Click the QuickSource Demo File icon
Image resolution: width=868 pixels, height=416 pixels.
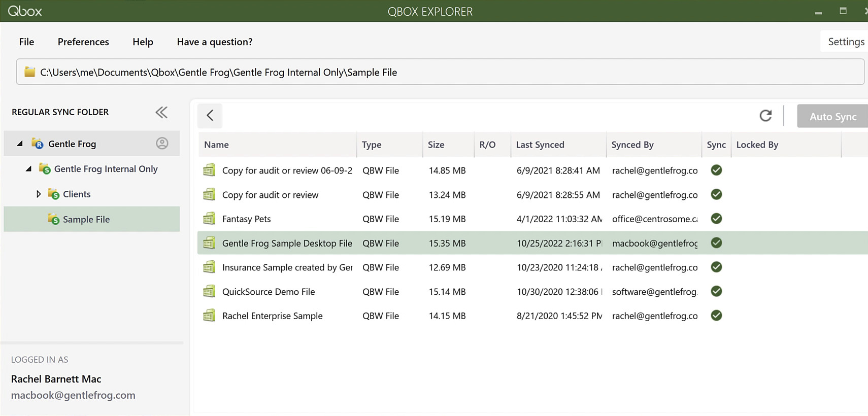coord(209,291)
